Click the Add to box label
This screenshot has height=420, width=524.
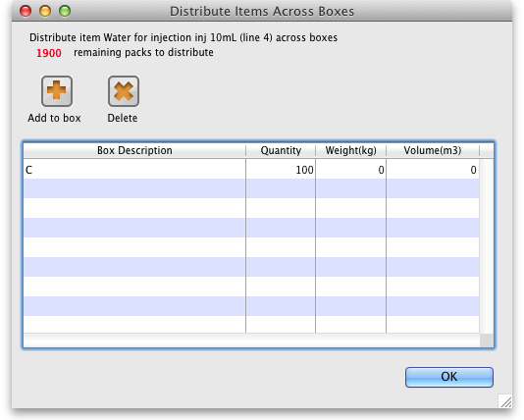(54, 118)
